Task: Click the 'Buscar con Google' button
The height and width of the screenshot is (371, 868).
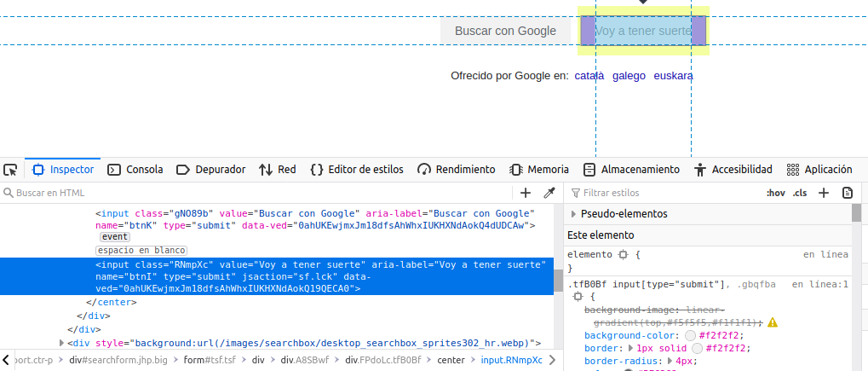Action: 505,31
